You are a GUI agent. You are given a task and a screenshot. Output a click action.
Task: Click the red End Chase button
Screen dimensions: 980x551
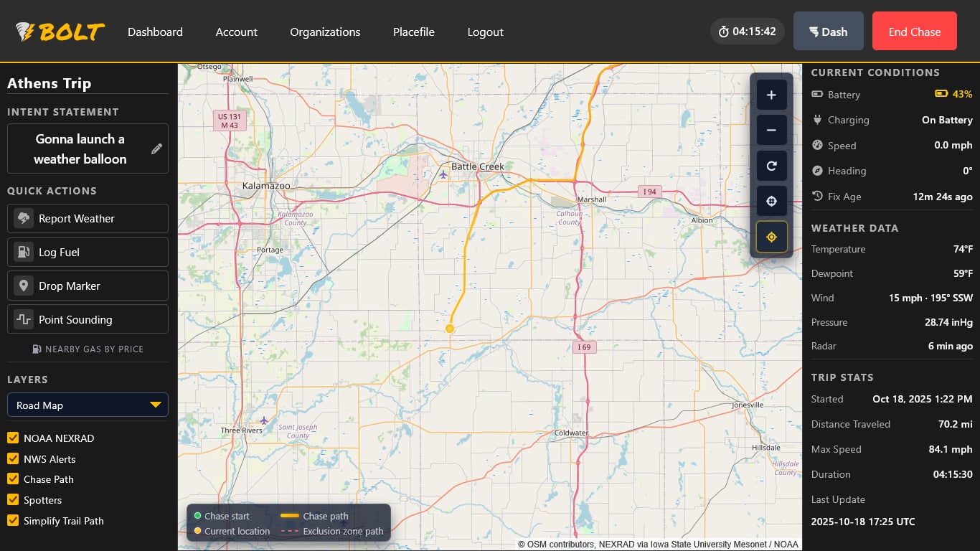point(914,31)
